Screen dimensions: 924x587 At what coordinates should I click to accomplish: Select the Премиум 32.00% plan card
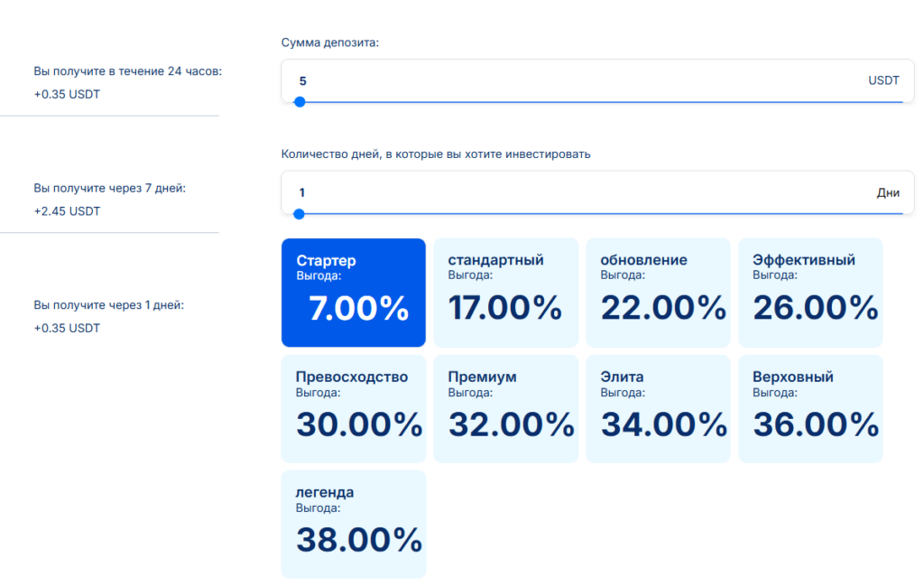click(x=505, y=408)
